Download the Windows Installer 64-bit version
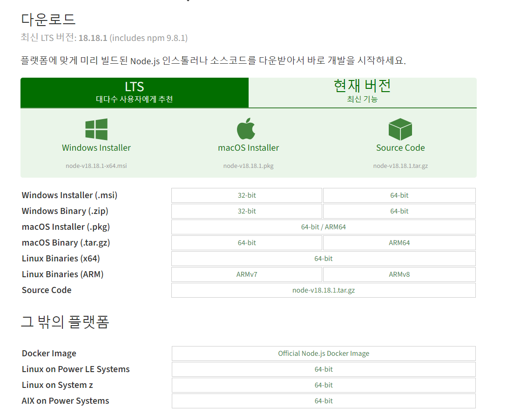This screenshot has width=507, height=420. (x=399, y=195)
